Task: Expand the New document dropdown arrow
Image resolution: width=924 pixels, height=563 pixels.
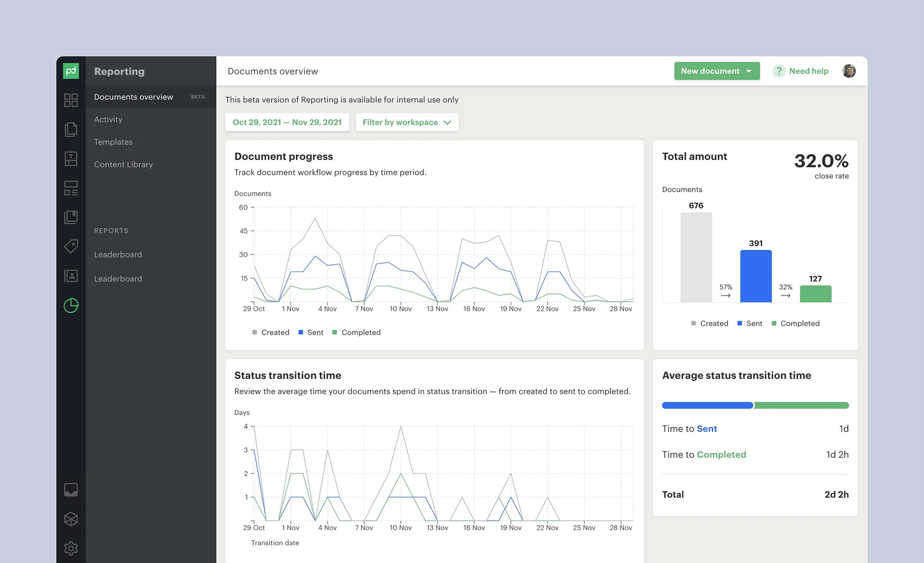Action: point(750,71)
